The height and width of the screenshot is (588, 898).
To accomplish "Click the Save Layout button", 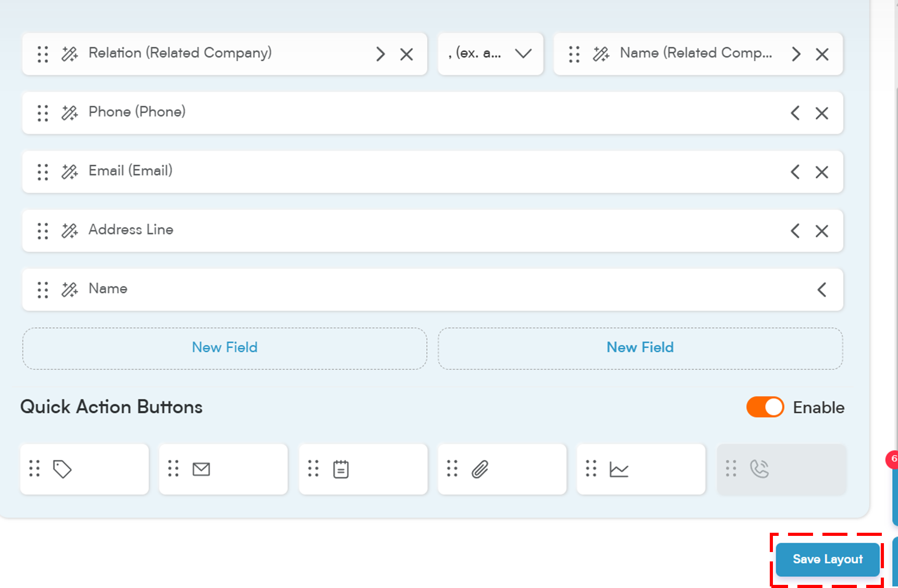I will click(x=828, y=559).
